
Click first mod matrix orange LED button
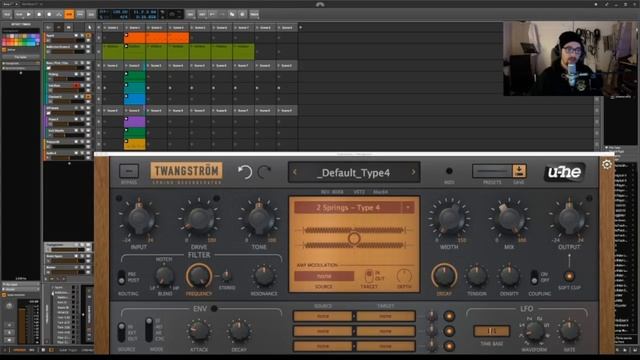point(449,316)
